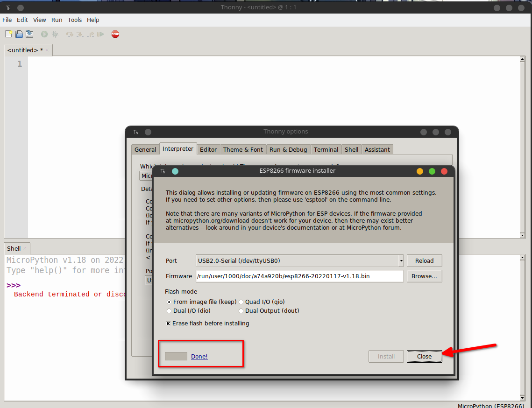This screenshot has width=532, height=408.
Task: Select Dual I/O (dio) flash mode
Action: click(169, 310)
